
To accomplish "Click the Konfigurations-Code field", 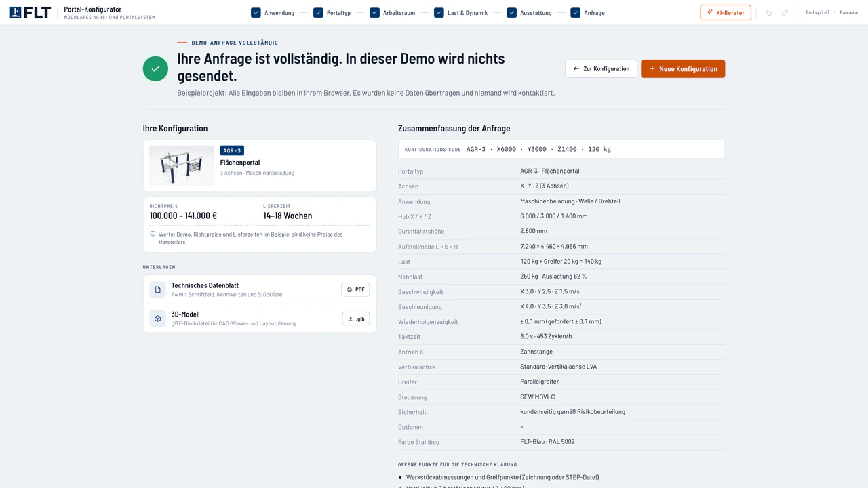I will pyautogui.click(x=561, y=149).
